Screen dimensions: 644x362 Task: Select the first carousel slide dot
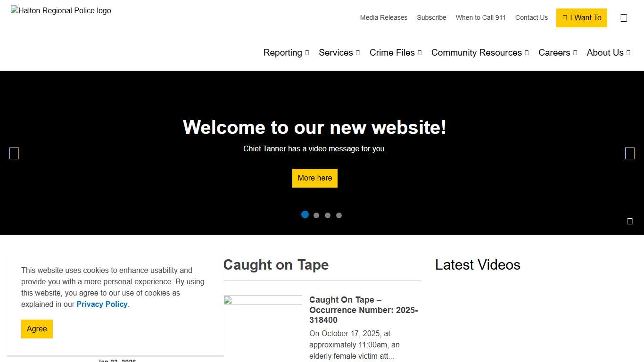tap(305, 215)
